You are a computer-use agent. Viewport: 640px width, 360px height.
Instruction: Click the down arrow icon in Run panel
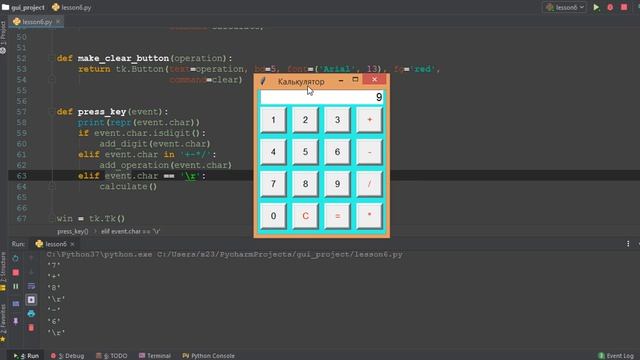pyautogui.click(x=31, y=272)
